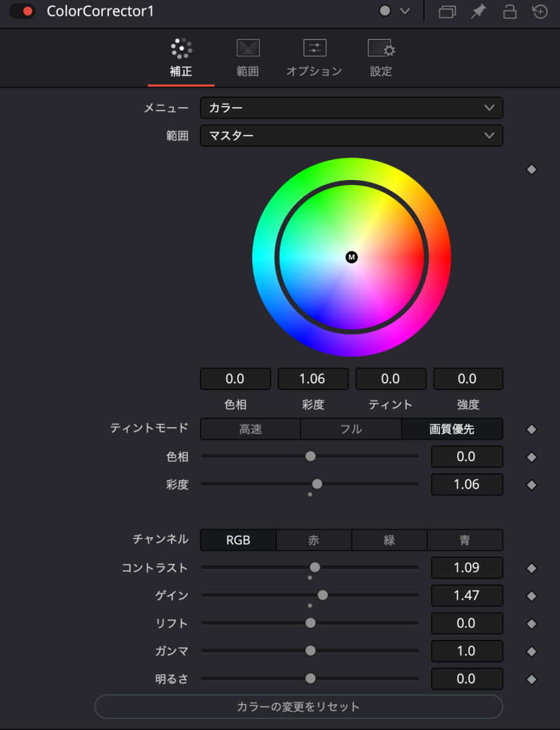The image size is (560, 730).
Task: Click the ティントモード keyframe diamond
Action: tap(531, 429)
